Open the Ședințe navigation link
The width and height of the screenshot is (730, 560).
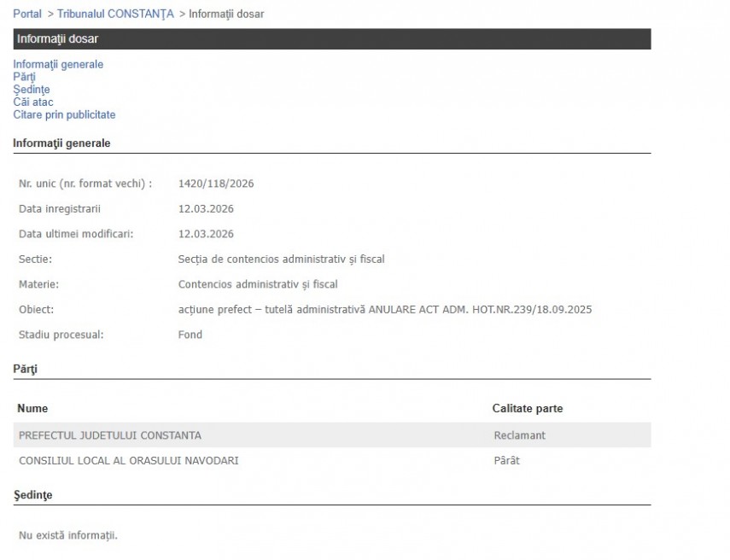[x=32, y=90]
